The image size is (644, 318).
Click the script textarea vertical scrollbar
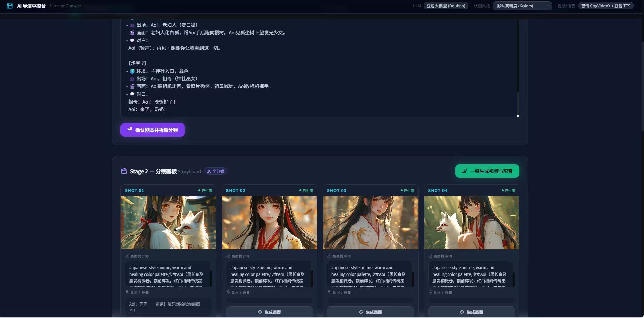[x=518, y=103]
